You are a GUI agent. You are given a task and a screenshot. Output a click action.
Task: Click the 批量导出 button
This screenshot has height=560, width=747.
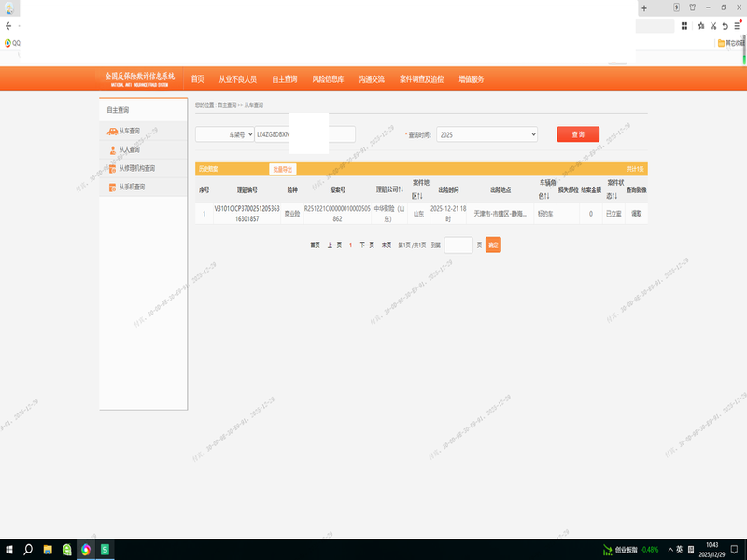[283, 169]
